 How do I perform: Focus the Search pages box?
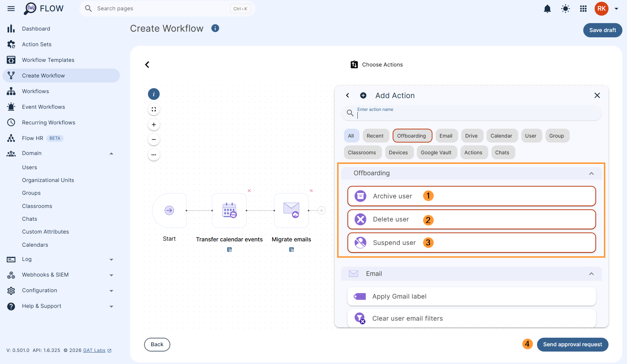[x=167, y=9]
